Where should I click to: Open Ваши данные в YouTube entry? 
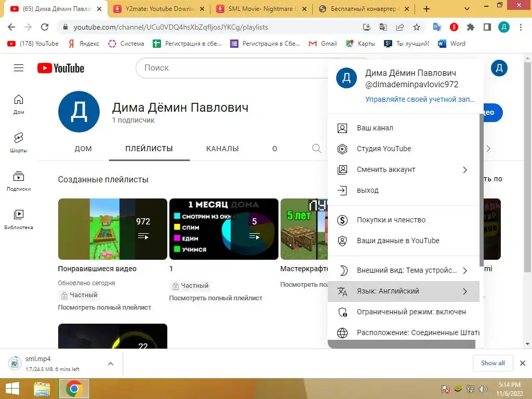click(x=404, y=241)
